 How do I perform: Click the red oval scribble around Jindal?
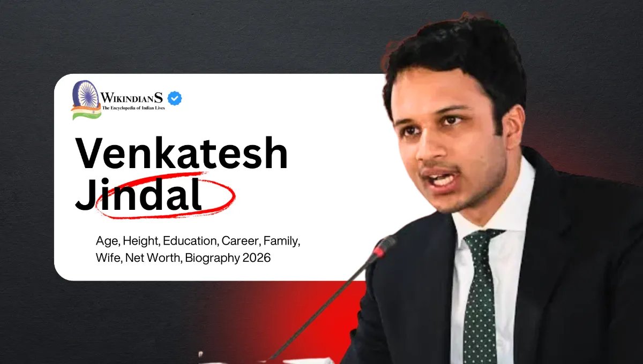coord(165,194)
